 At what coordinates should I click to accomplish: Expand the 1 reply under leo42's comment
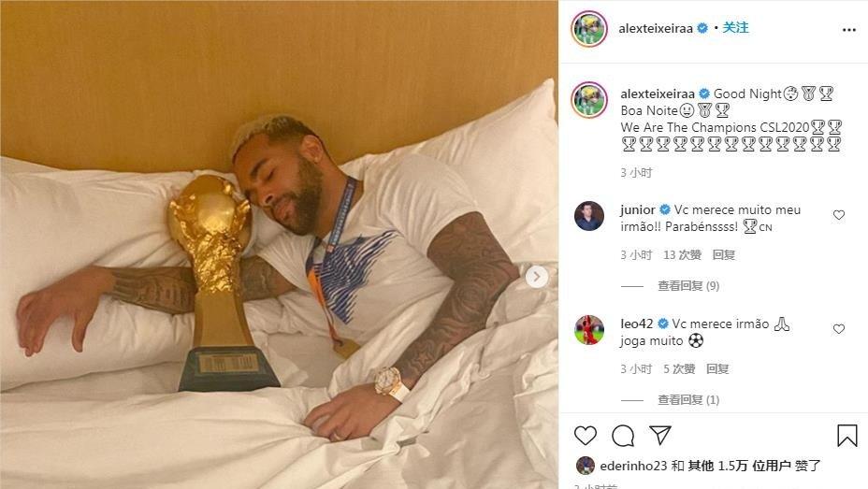point(688,400)
